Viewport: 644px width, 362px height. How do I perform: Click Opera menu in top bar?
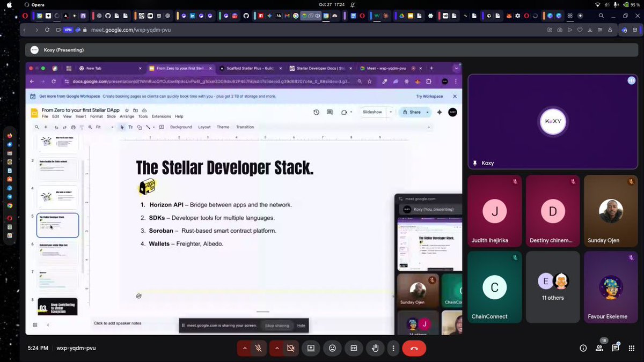(38, 4)
